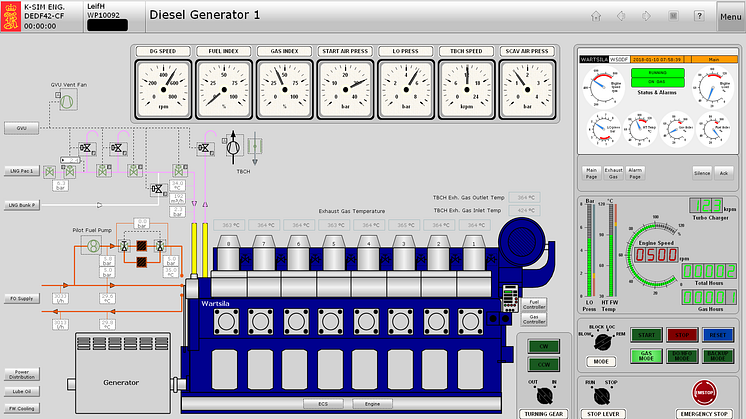746x419 pixels.
Task: Click the TBCH Exh. Gas Inlet Temp value
Action: [524, 210]
